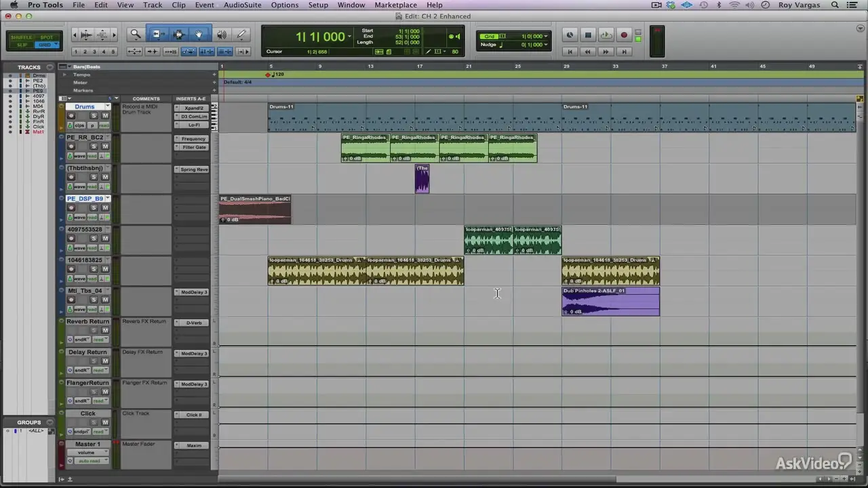The image size is (868, 488).
Task: Open Nudge value dropdown
Action: click(x=547, y=45)
